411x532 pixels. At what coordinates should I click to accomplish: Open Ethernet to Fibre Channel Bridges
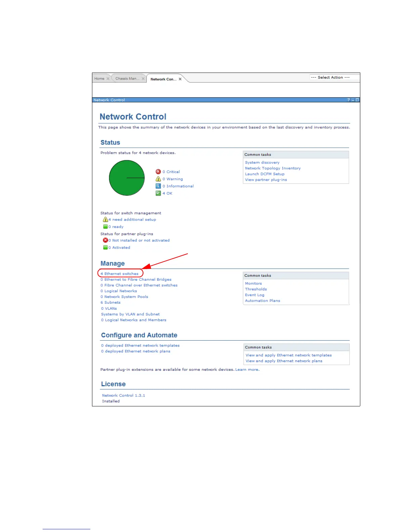click(x=136, y=279)
